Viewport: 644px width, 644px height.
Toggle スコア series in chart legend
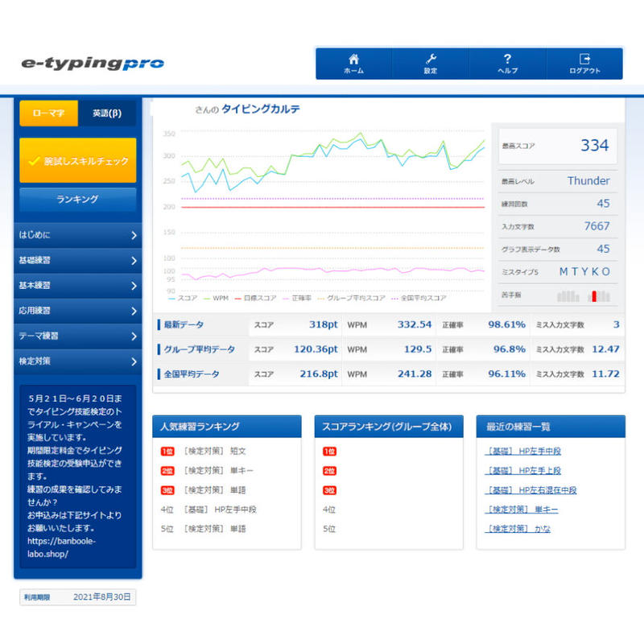pos(184,298)
